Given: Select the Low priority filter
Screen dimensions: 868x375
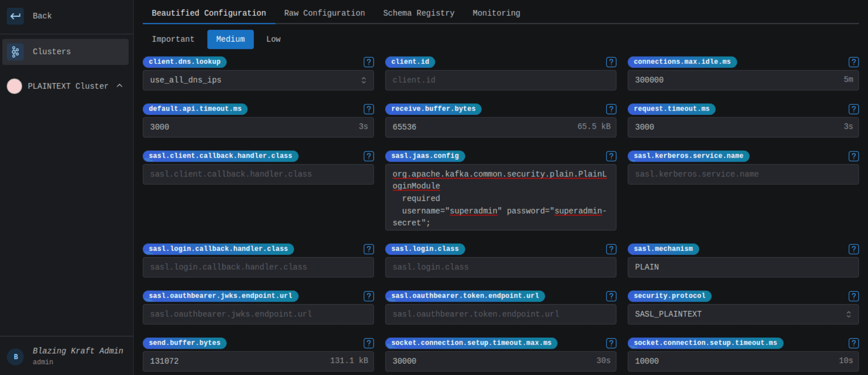Looking at the screenshot, I should pos(273,39).
